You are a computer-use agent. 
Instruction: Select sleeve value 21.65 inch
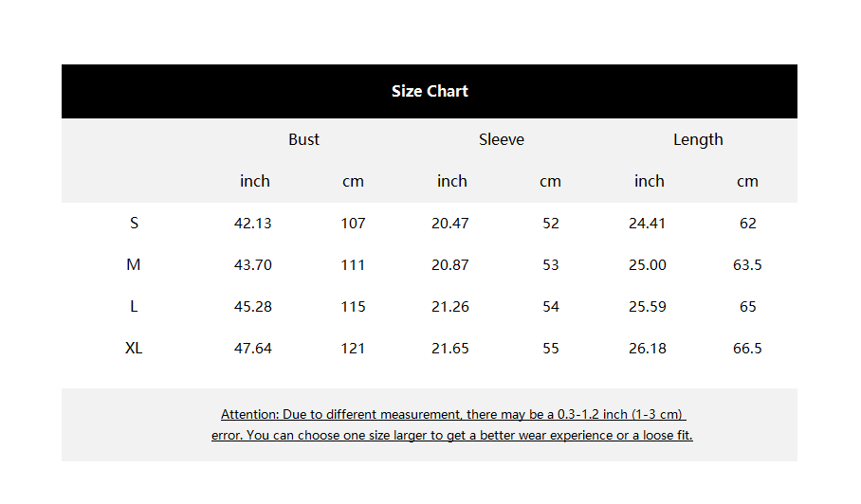coord(450,349)
